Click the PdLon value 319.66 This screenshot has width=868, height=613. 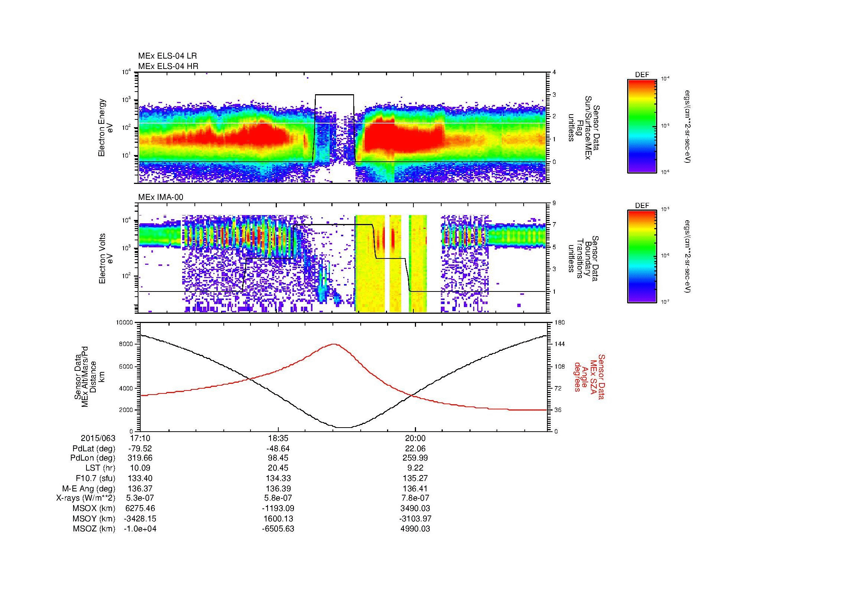pyautogui.click(x=140, y=458)
